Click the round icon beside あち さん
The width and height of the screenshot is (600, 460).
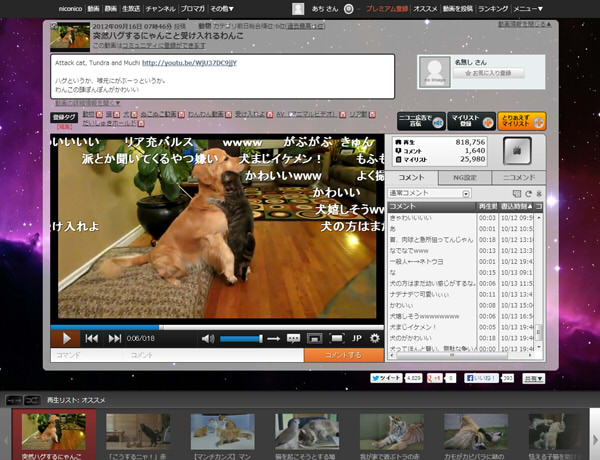pos(349,9)
